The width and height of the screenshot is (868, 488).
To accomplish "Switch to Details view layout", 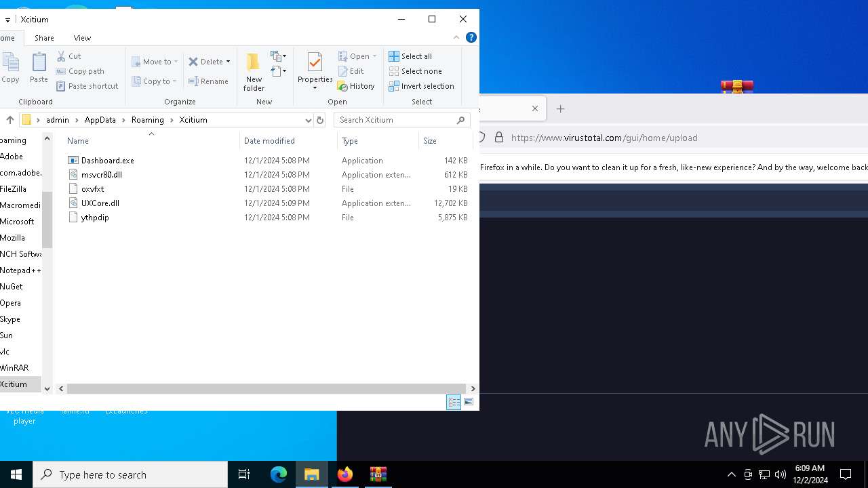I will click(x=454, y=402).
